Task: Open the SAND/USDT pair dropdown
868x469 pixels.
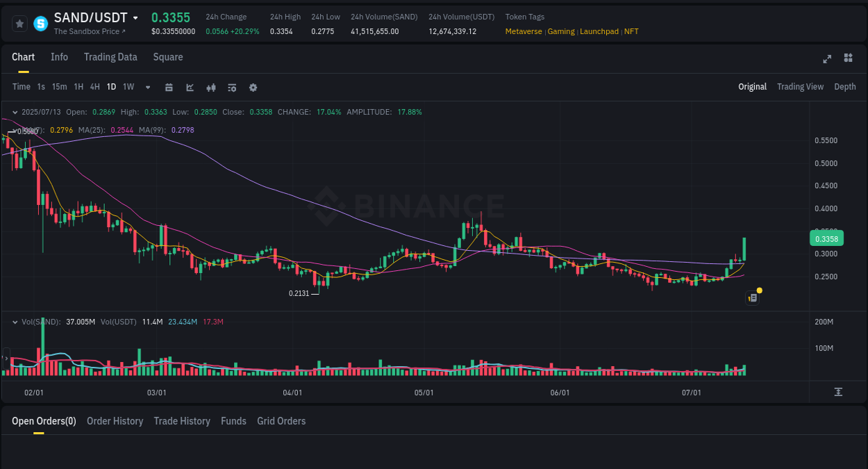Action: tap(137, 17)
